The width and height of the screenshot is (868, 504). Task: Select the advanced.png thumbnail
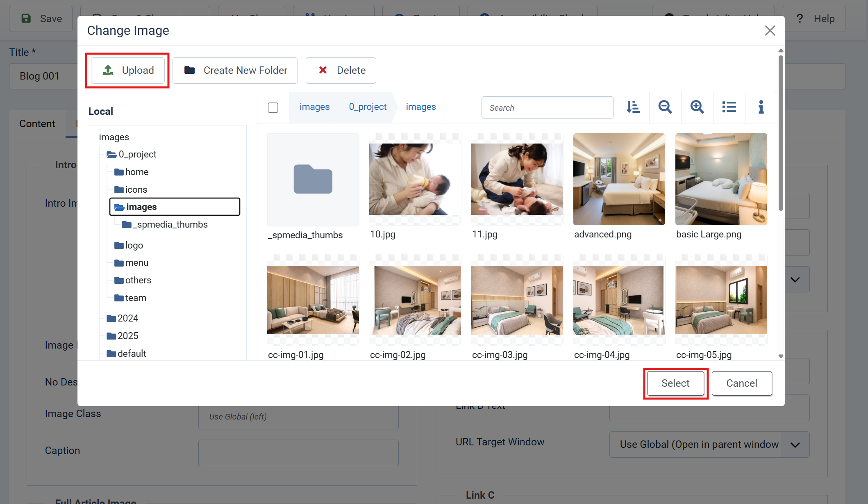619,179
